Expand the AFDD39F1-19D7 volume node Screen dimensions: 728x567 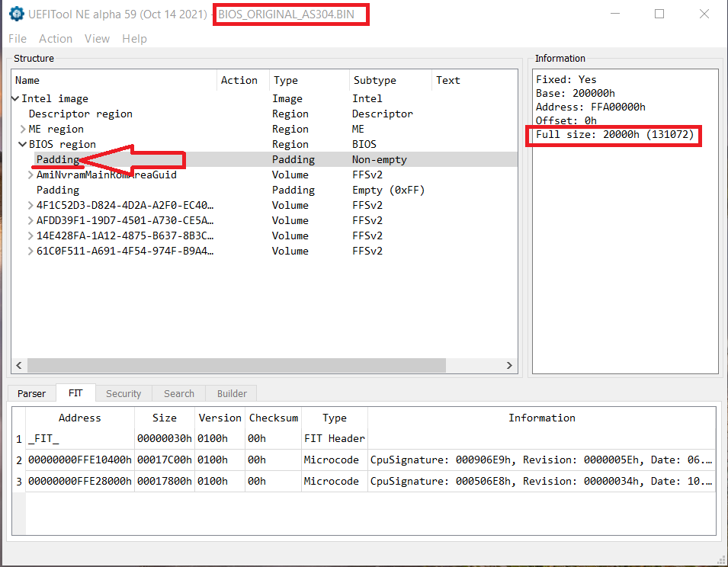[30, 220]
